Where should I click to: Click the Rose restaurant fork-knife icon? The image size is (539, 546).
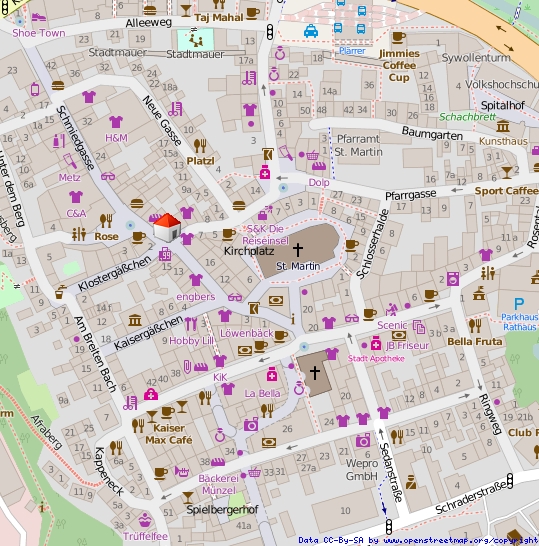coord(106,221)
